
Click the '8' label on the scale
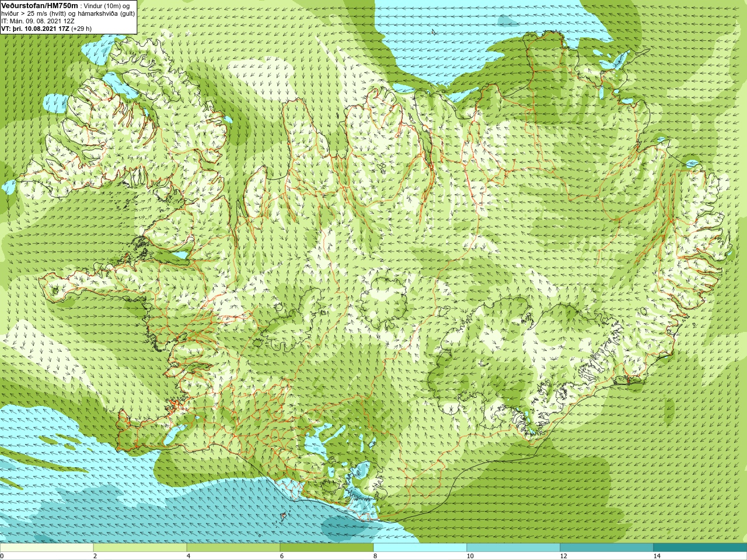[x=375, y=556]
